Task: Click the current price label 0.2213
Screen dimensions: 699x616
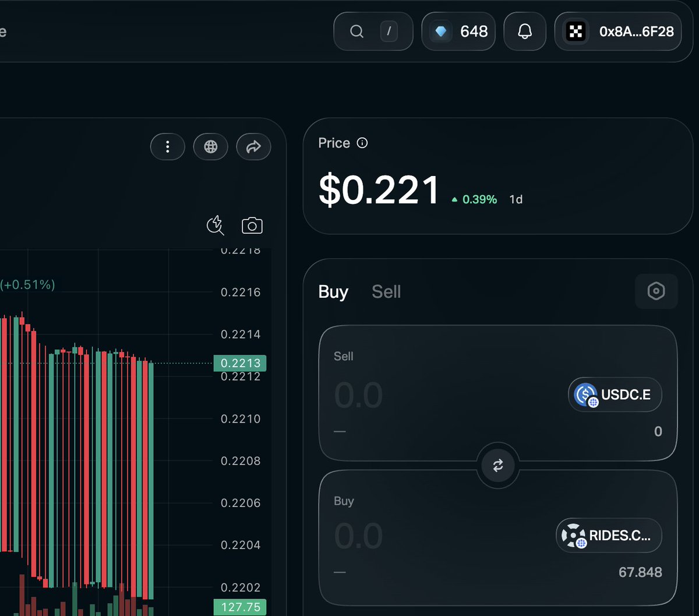Action: pyautogui.click(x=240, y=363)
